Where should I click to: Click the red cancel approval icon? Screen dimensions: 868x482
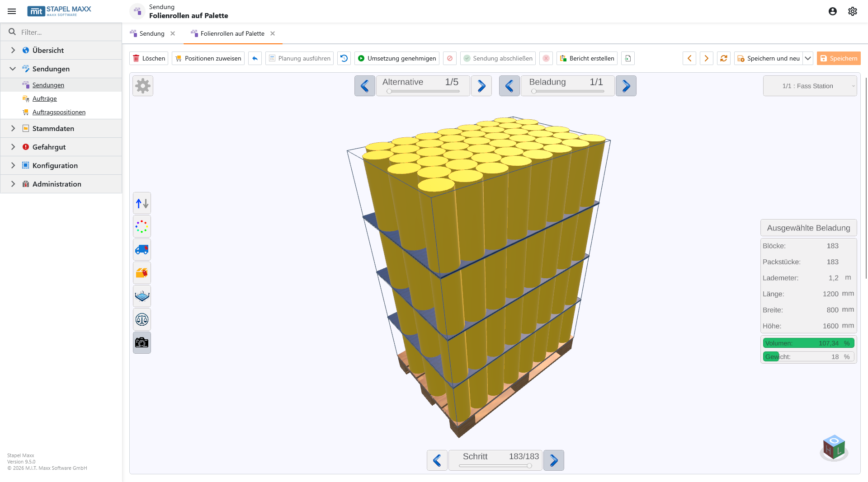point(450,58)
